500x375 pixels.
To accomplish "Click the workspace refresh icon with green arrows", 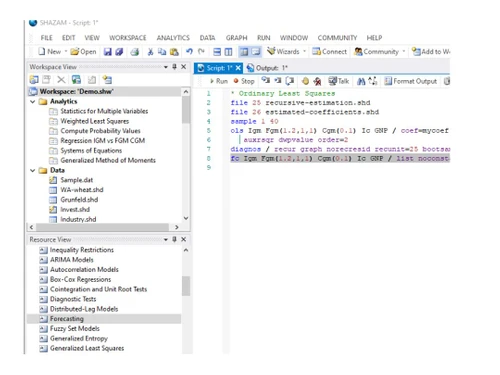I will click(76, 80).
